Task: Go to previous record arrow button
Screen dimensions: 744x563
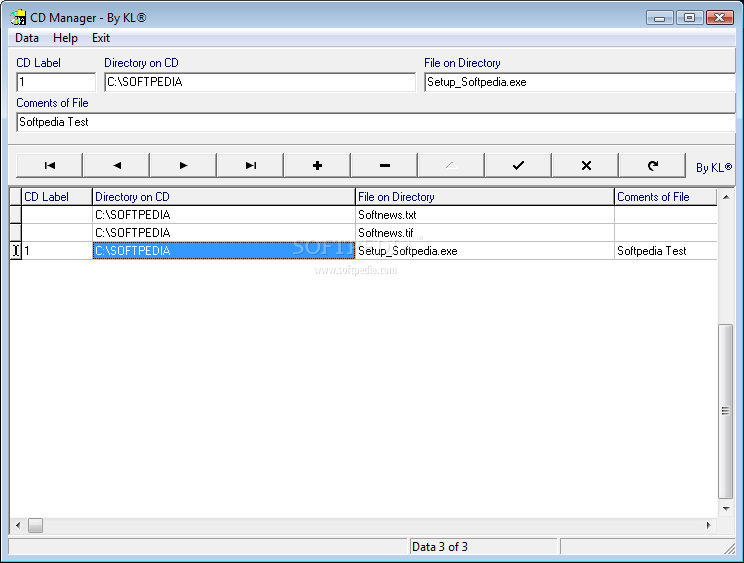Action: point(116,165)
